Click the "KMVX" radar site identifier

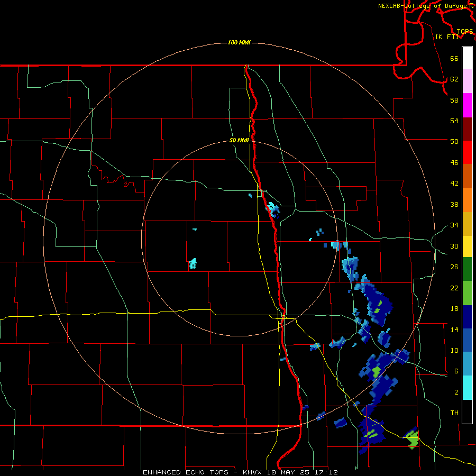(x=252, y=472)
